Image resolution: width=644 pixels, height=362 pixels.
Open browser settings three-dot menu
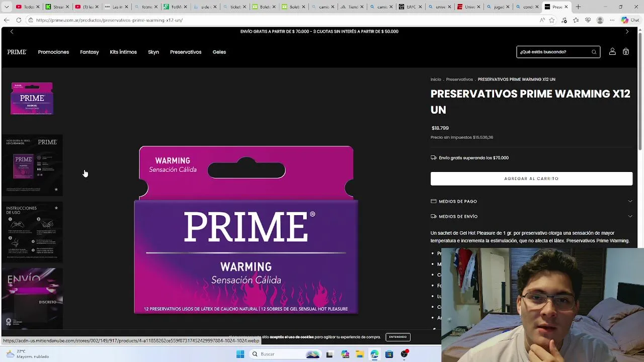click(611, 20)
